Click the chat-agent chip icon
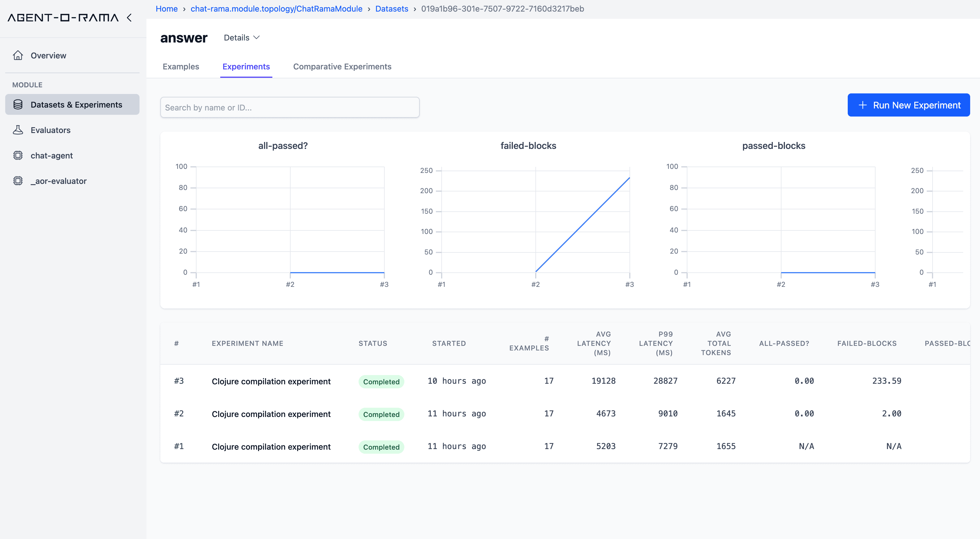The image size is (980, 539). [x=18, y=156]
